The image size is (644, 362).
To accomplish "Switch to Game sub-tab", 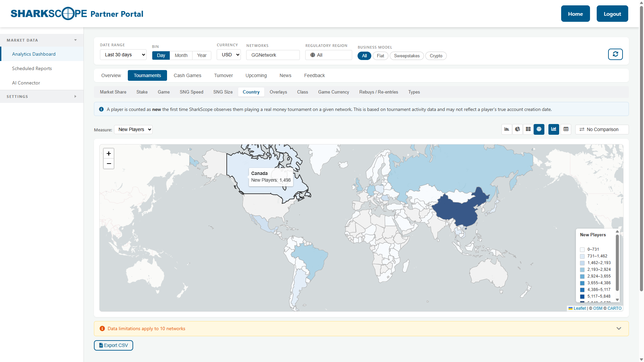I will 164,92.
